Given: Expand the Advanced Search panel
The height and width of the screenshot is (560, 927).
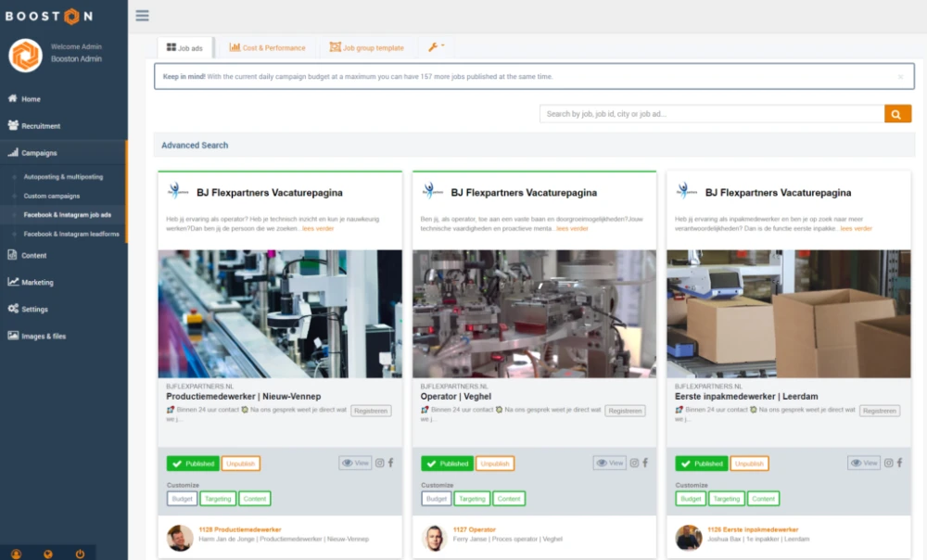Looking at the screenshot, I should [195, 146].
